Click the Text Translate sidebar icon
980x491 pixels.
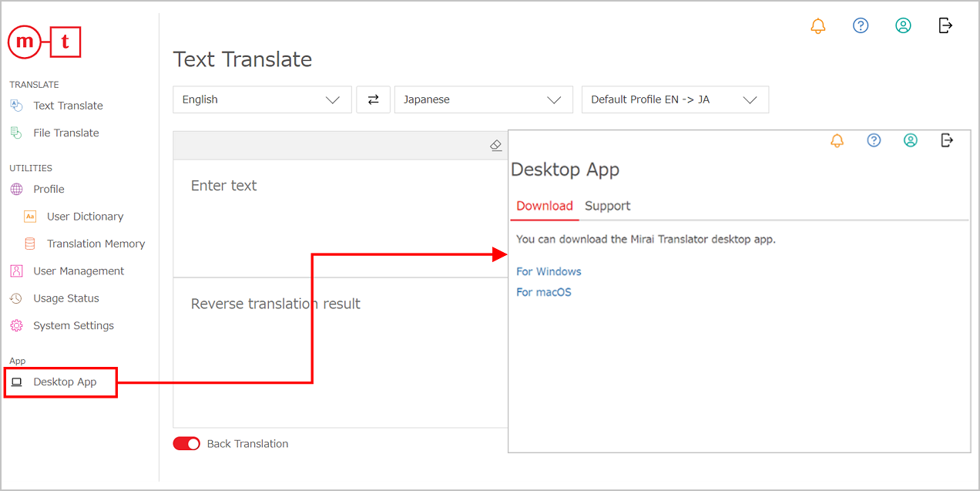(16, 106)
